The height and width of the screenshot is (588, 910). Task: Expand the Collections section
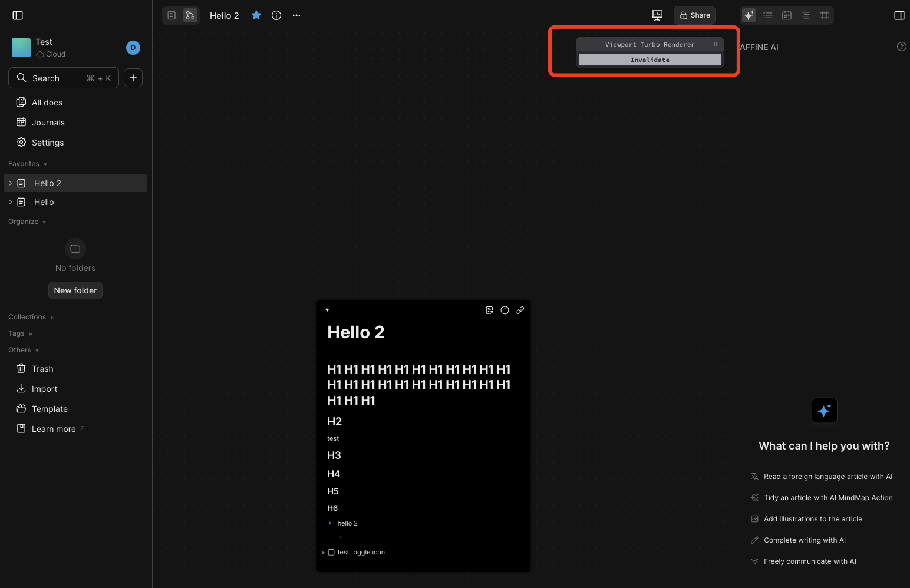point(31,317)
